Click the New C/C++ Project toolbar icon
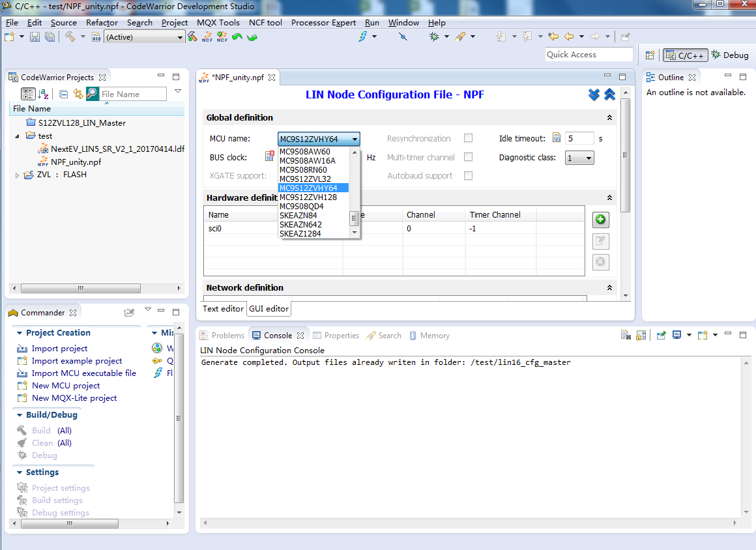 [10, 36]
